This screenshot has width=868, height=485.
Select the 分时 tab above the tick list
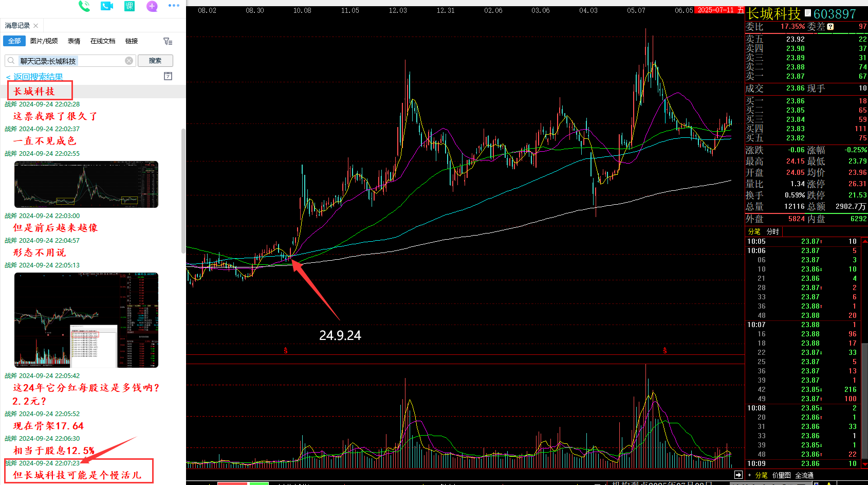point(773,231)
